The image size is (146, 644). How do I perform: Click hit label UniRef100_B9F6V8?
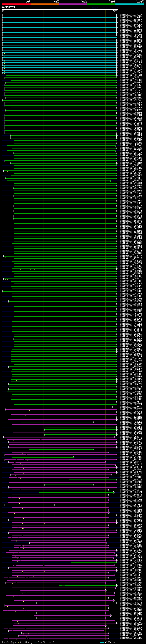click(131, 359)
